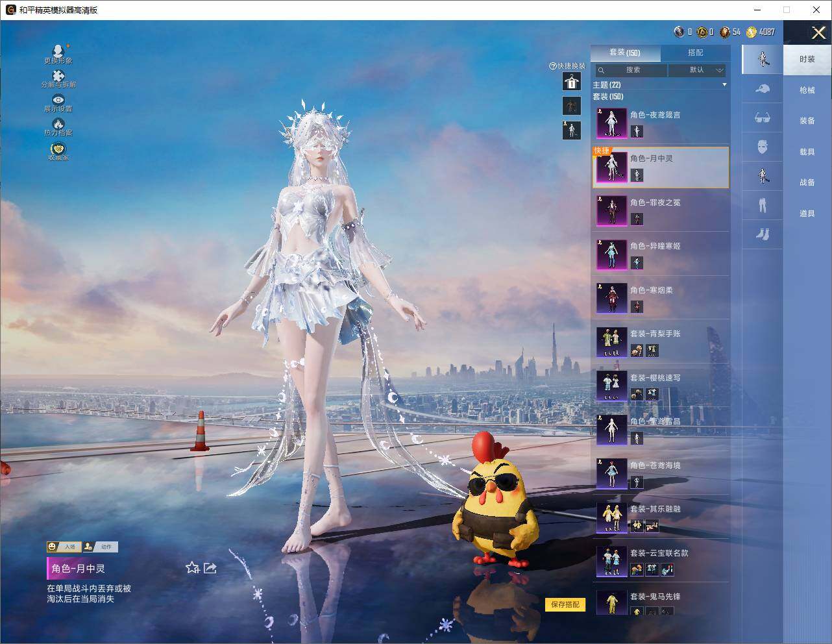Open 热力档案 flame icon
This screenshot has width=832, height=644.
coord(58,124)
